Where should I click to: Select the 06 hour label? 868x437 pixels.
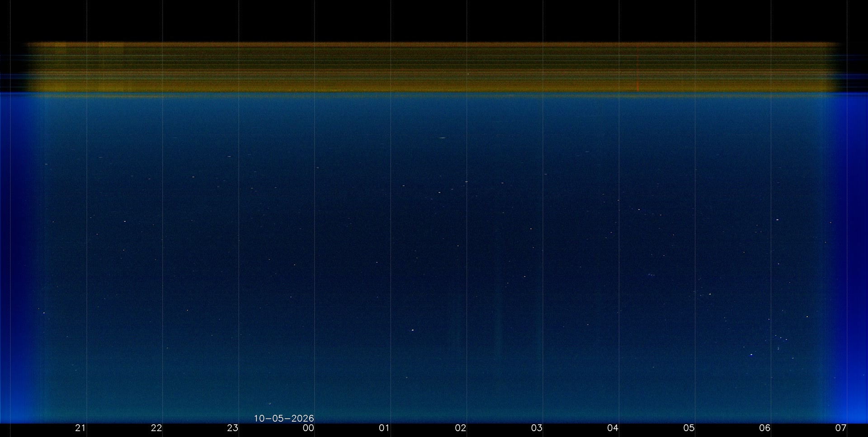point(764,428)
